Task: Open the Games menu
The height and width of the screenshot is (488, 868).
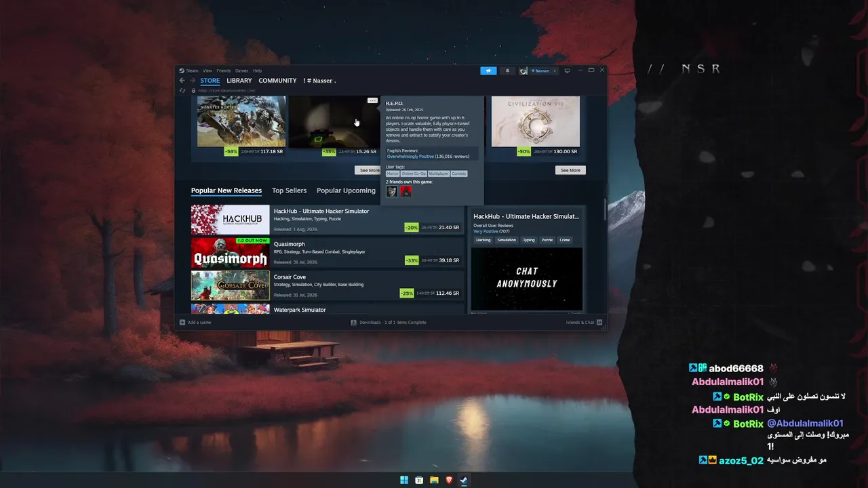Action: click(x=242, y=70)
